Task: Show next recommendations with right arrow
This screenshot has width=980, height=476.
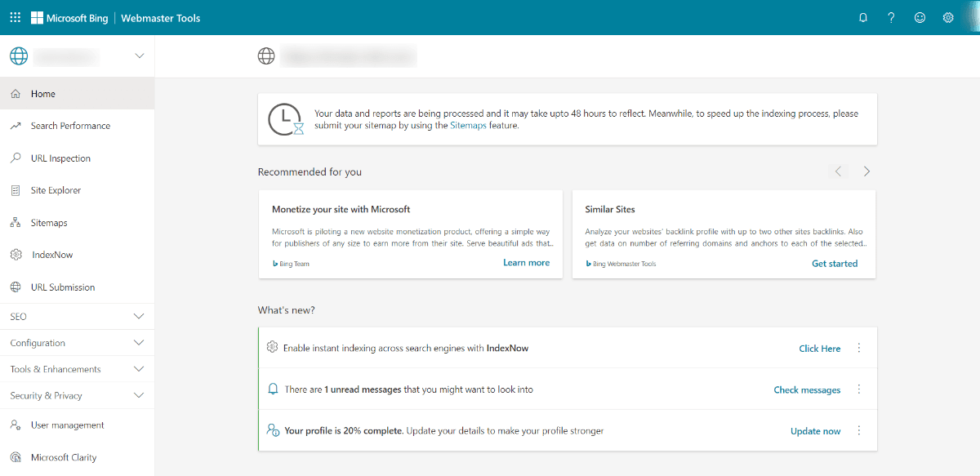Action: click(x=866, y=171)
